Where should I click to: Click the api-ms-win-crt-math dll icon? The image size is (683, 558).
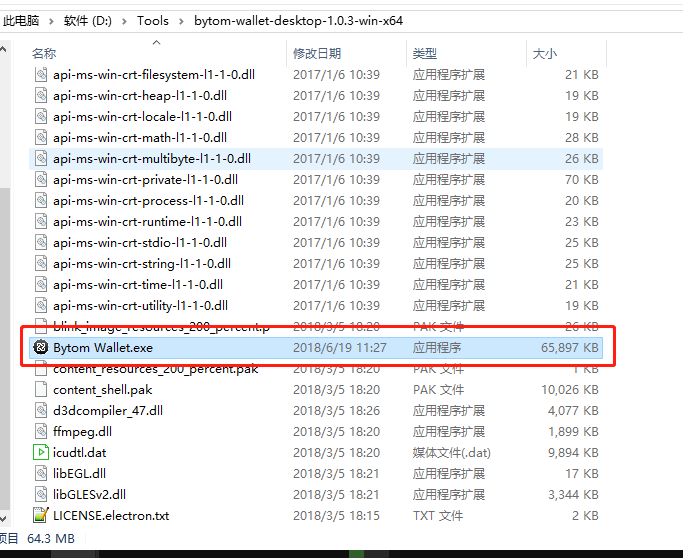(x=41, y=137)
